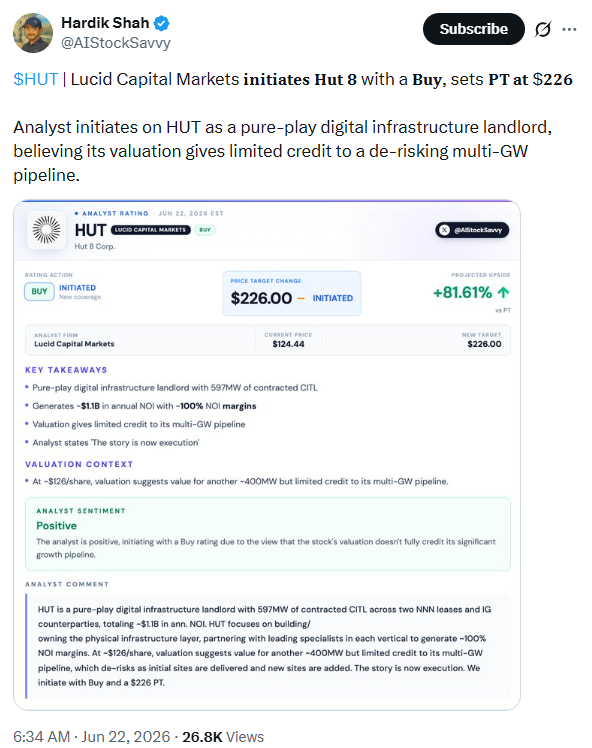
Task: Open the three-dot more options menu
Action: coord(569,29)
